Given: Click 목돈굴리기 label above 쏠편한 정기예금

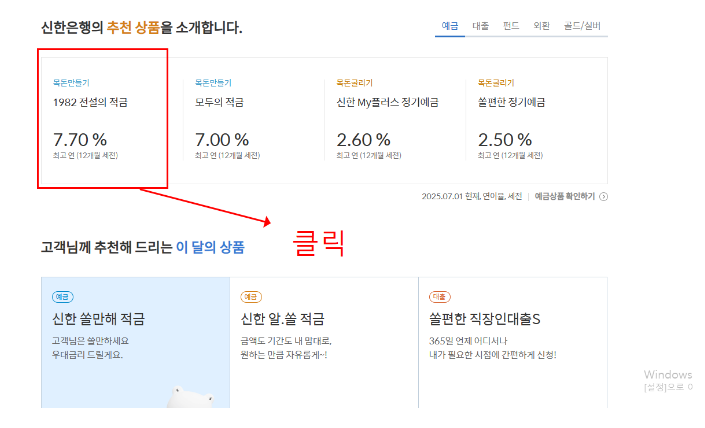Looking at the screenshot, I should 496,83.
